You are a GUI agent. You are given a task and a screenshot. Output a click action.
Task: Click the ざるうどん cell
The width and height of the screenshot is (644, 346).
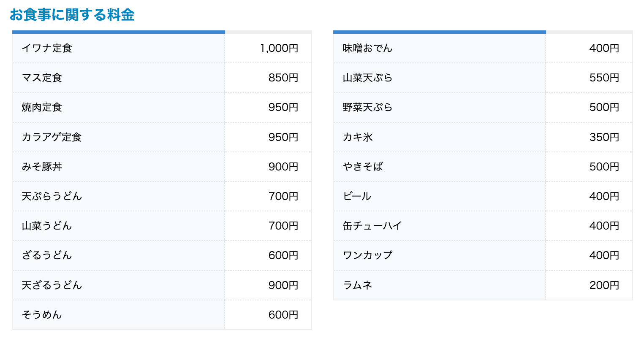click(47, 255)
